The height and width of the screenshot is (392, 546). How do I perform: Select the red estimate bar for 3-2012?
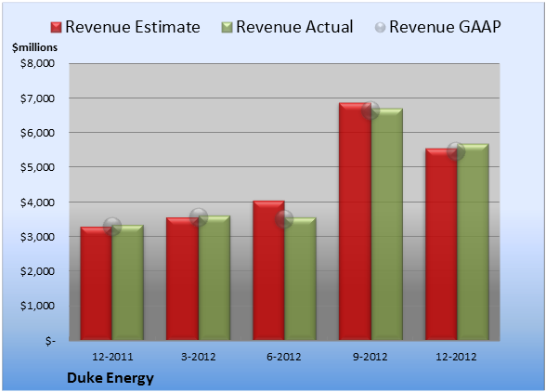pos(182,279)
